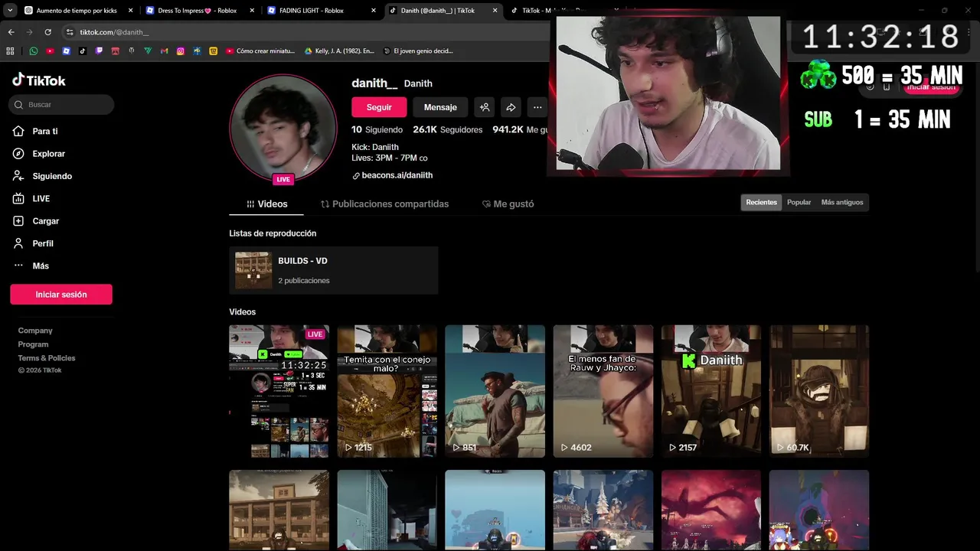Open the Gmail bookmark icon
This screenshot has width=980, height=551.
[x=164, y=51]
